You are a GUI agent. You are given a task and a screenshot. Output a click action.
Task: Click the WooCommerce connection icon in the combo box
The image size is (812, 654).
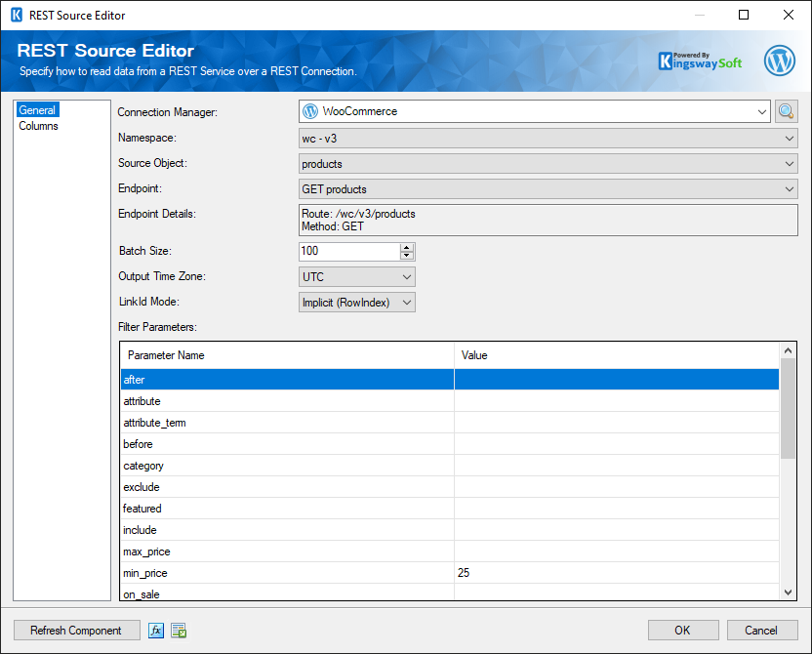311,111
